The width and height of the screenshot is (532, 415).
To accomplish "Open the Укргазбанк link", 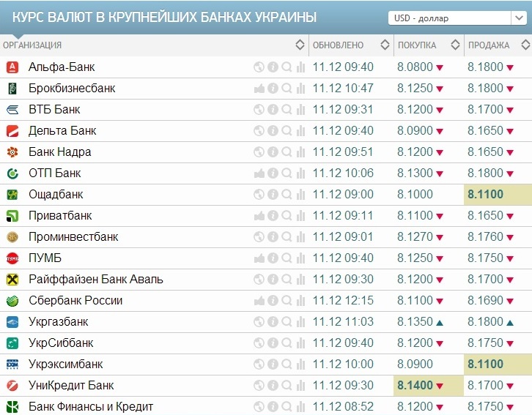I will (x=59, y=322).
